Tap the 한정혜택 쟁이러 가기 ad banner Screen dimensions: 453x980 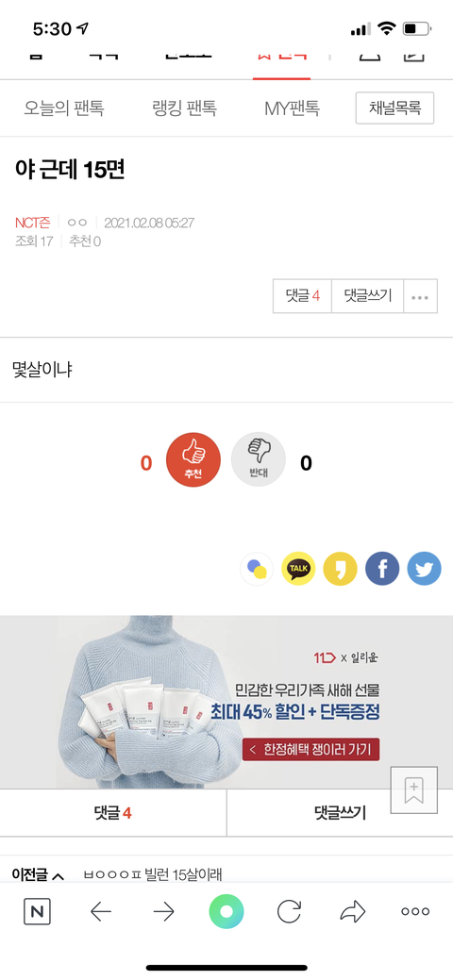[x=311, y=749]
